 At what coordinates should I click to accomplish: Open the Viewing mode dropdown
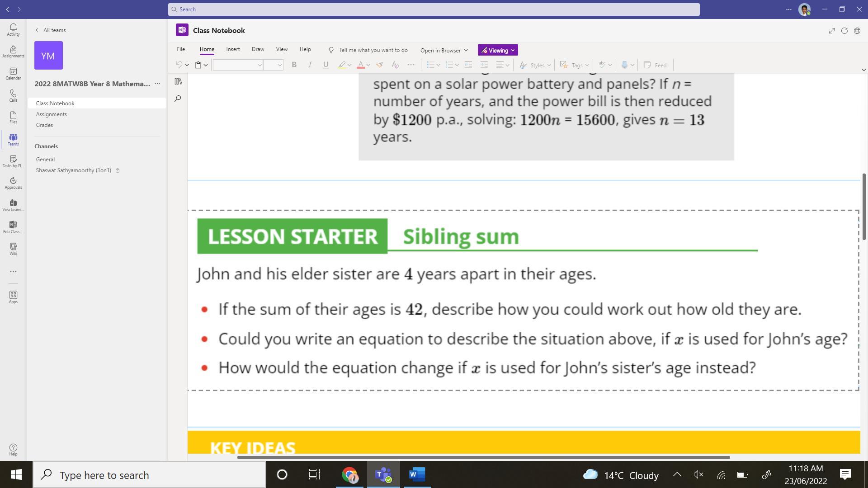(x=498, y=50)
